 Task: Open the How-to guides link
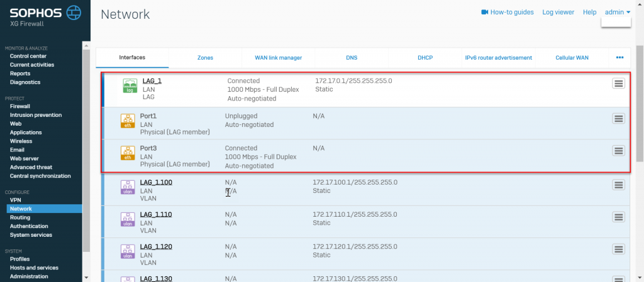(512, 13)
